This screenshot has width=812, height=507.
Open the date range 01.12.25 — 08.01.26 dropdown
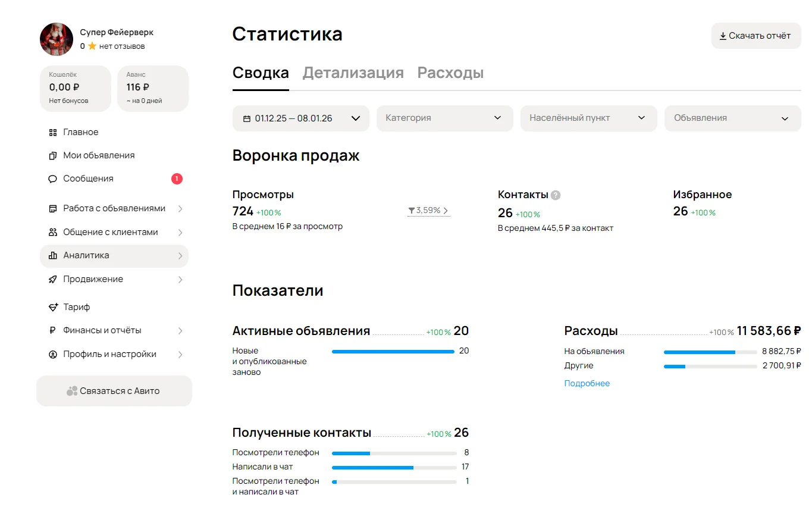(301, 118)
